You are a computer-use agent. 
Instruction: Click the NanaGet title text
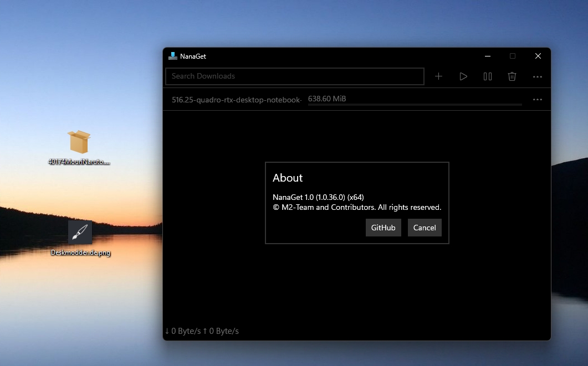[x=193, y=56]
